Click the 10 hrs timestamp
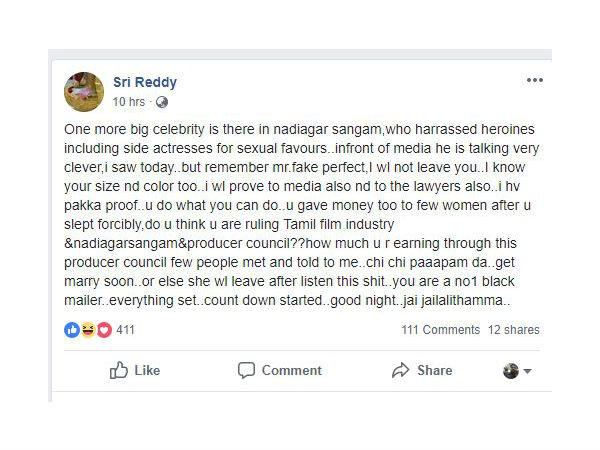This screenshot has height=450, width=600. click(130, 102)
